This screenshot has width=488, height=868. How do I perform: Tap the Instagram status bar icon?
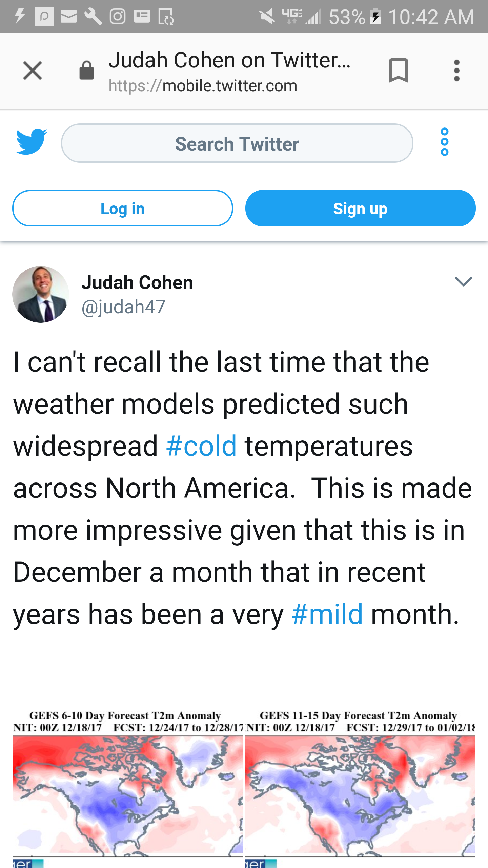point(118,16)
